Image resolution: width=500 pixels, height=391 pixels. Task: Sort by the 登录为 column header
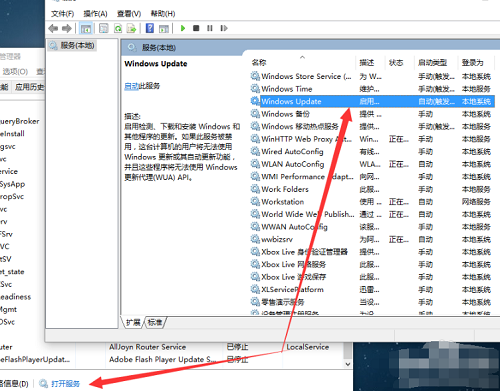tap(472, 62)
